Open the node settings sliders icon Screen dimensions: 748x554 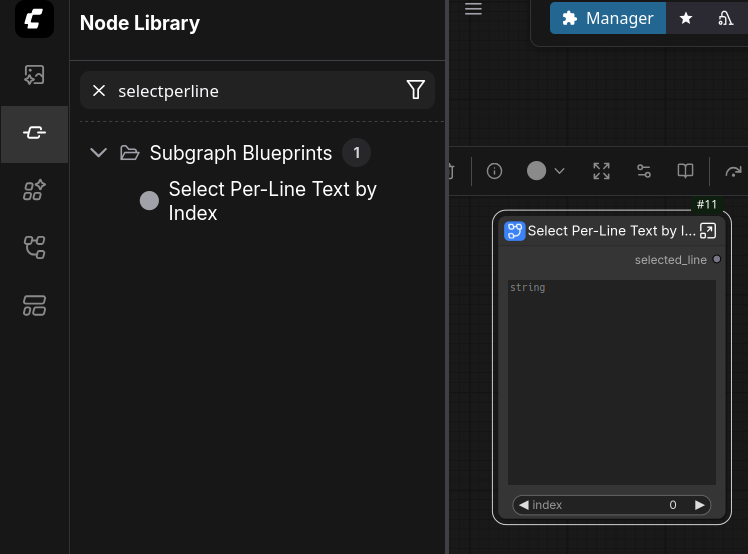click(644, 171)
